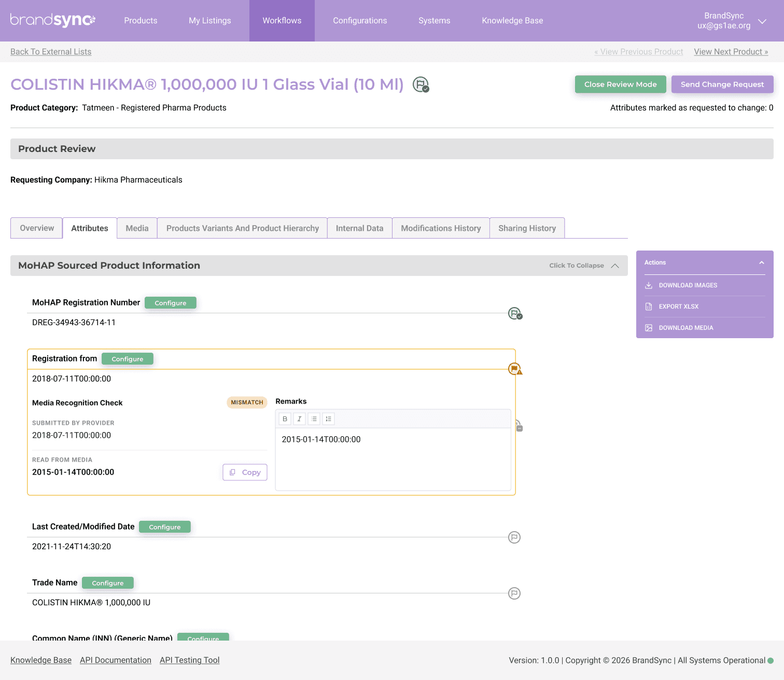This screenshot has height=680, width=784.
Task: Copy the value read from media
Action: pyautogui.click(x=245, y=472)
